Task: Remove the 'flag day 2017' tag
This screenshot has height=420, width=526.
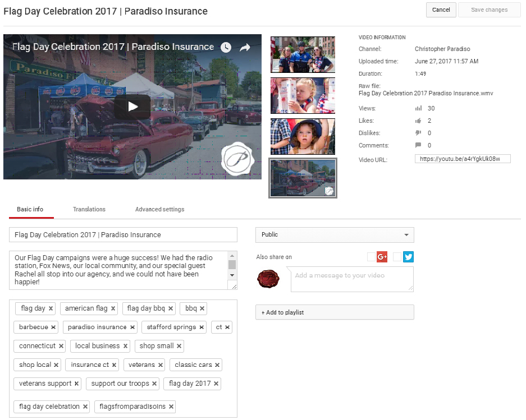Action: [x=216, y=384]
